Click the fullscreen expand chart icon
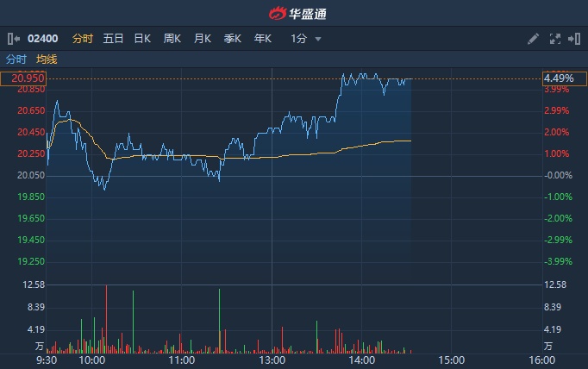Viewport: 588px width, 369px height. point(554,39)
